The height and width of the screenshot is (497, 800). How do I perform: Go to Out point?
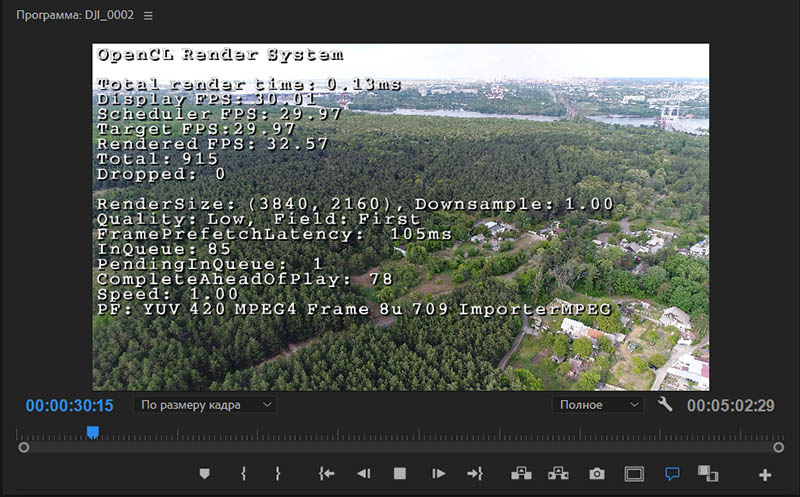pos(475,474)
